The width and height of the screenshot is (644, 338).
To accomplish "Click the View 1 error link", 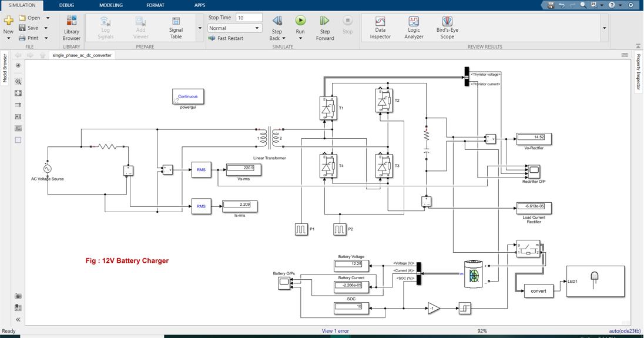I will pos(335,331).
